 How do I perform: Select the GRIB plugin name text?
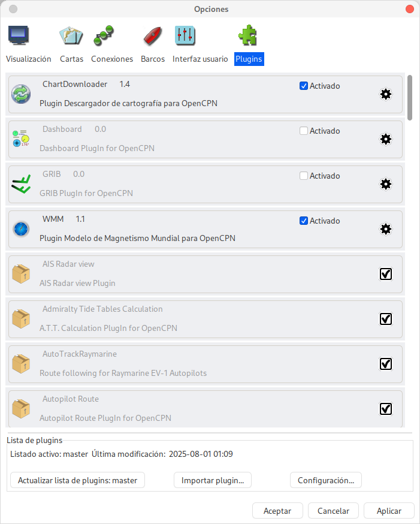[52, 174]
